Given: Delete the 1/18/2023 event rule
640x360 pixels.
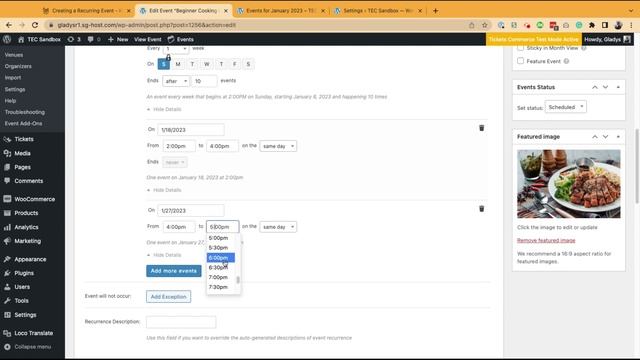Looking at the screenshot, I should point(482,128).
